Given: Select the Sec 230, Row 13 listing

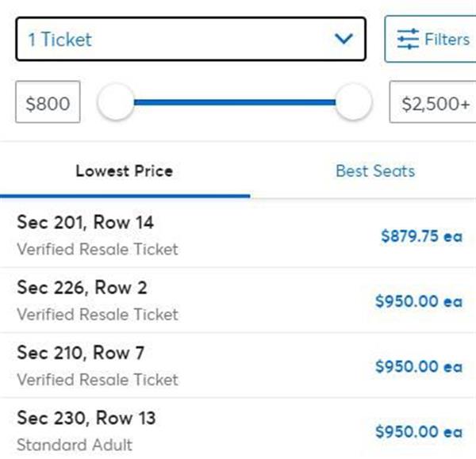Looking at the screenshot, I should click(x=238, y=429).
